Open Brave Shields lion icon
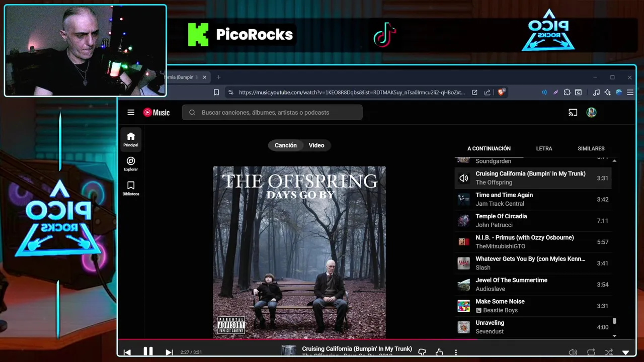Viewport: 644px width, 362px height. (501, 93)
